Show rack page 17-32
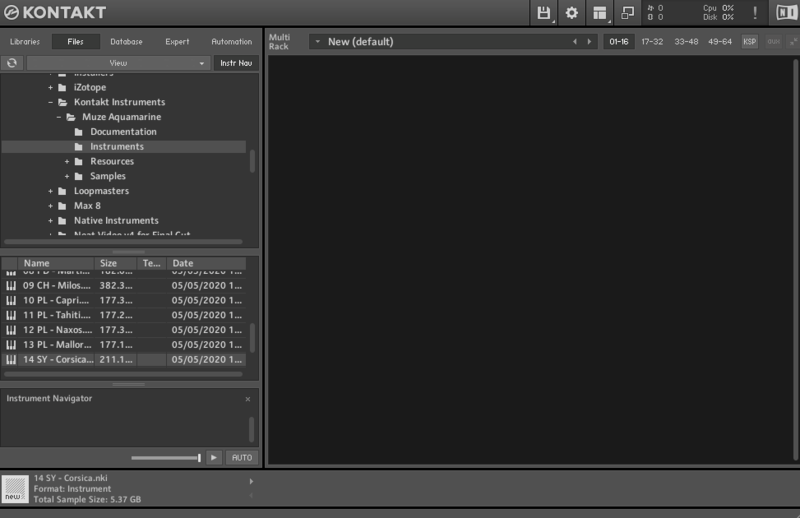This screenshot has width=800, height=518. (x=652, y=42)
